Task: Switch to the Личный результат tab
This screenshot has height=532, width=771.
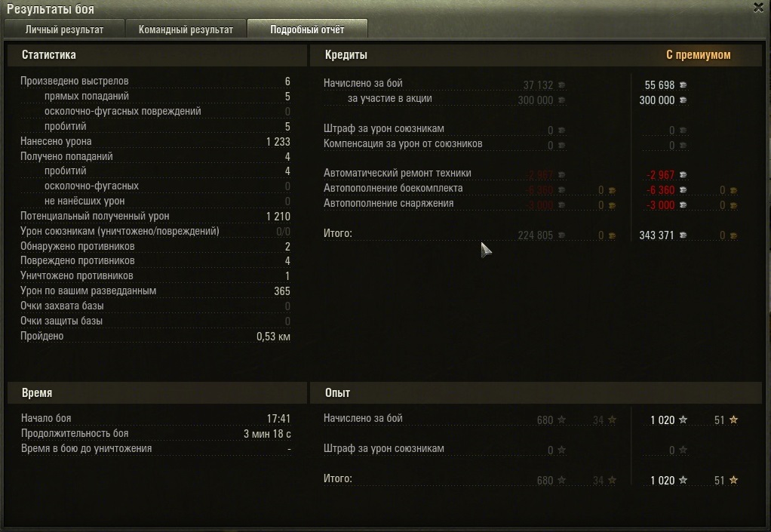Action: 64,29
